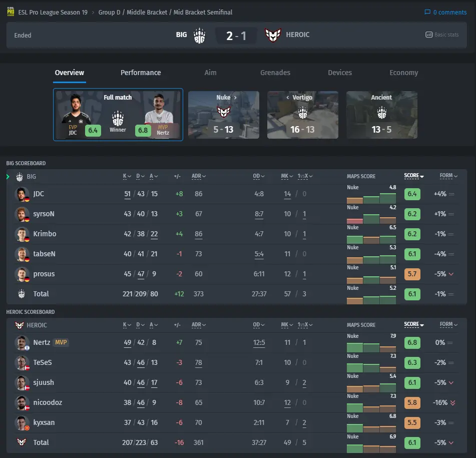Click the HEROIC logo in the HEROIC scoreboard header
The width and height of the screenshot is (476, 458).
20,325
